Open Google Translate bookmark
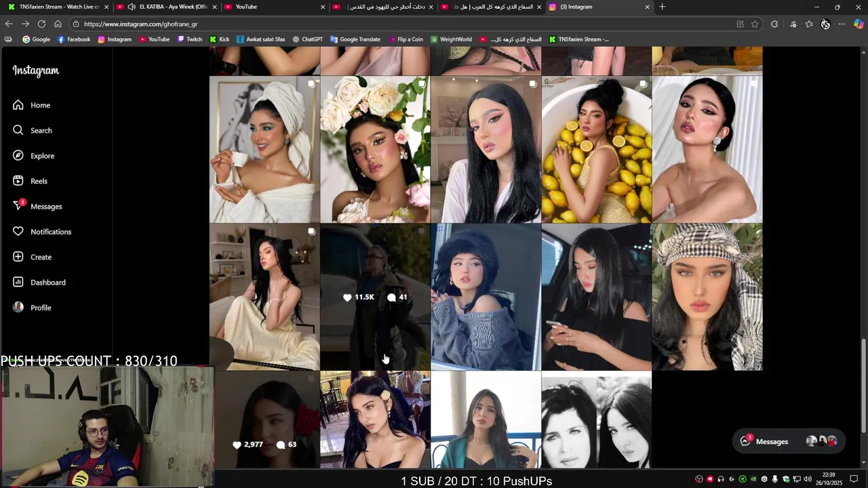 pyautogui.click(x=355, y=39)
